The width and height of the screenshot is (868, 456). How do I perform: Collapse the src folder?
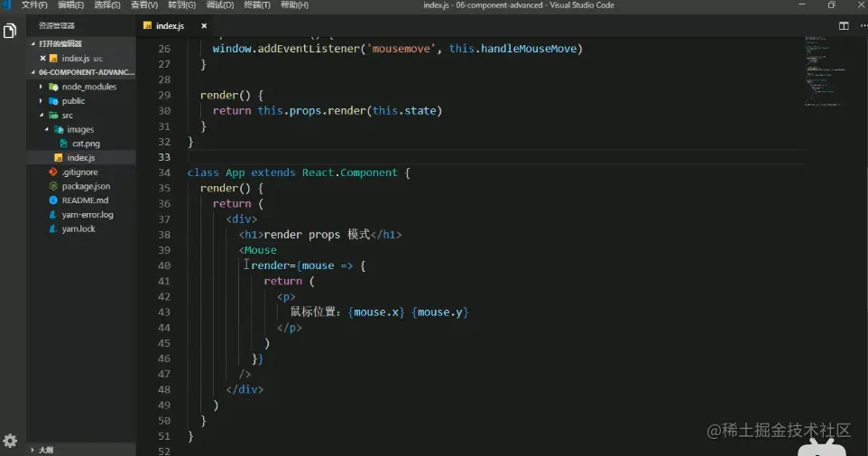click(x=41, y=116)
